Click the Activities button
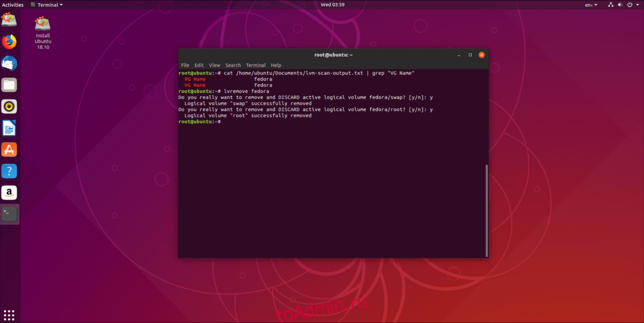Image resolution: width=644 pixels, height=323 pixels. pyautogui.click(x=12, y=5)
